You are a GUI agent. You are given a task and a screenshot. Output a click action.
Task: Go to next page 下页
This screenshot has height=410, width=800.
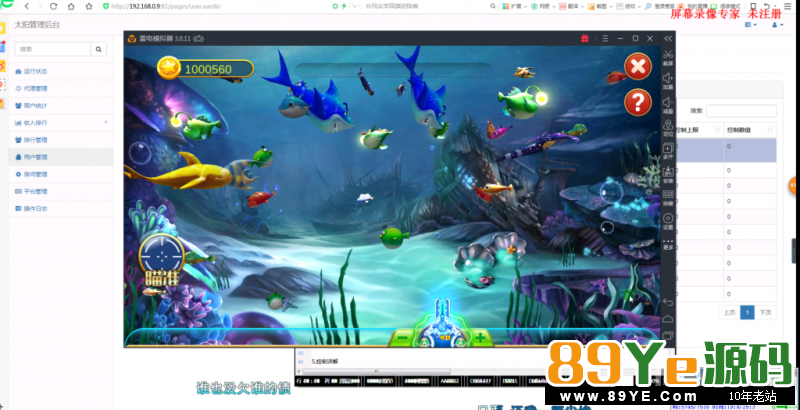765,313
